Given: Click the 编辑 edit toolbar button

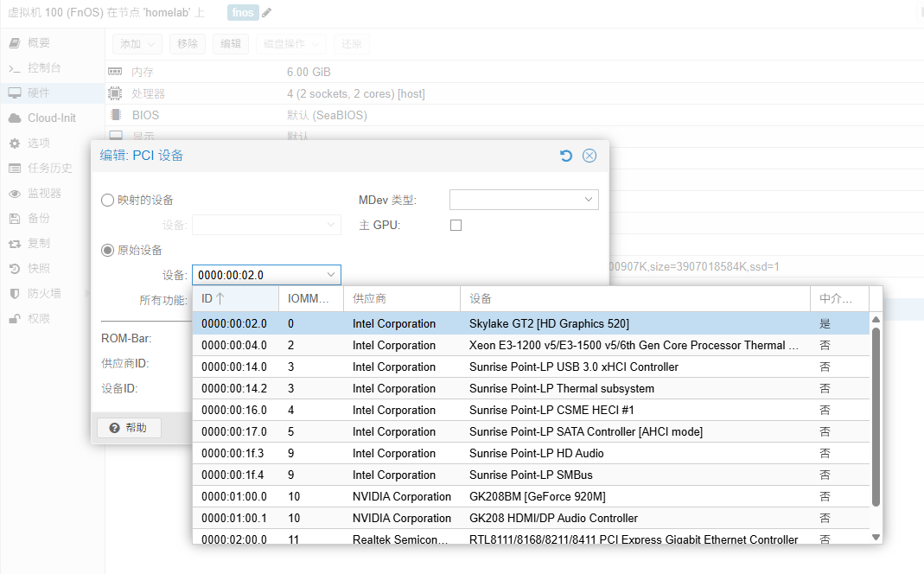Looking at the screenshot, I should tap(231, 44).
